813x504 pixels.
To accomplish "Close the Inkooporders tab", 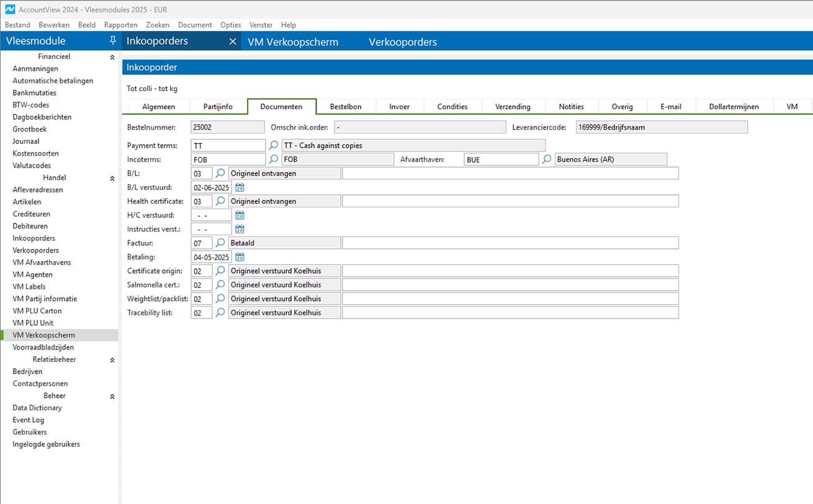I will tap(233, 42).
